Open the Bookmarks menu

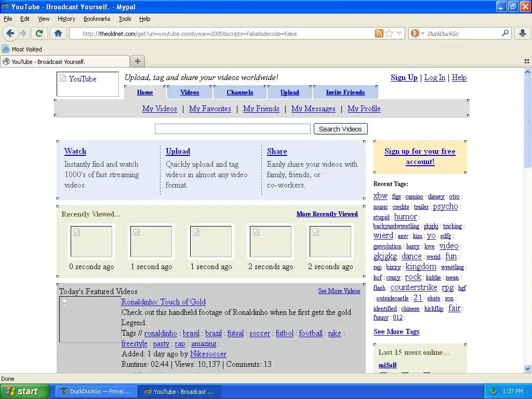(x=97, y=19)
